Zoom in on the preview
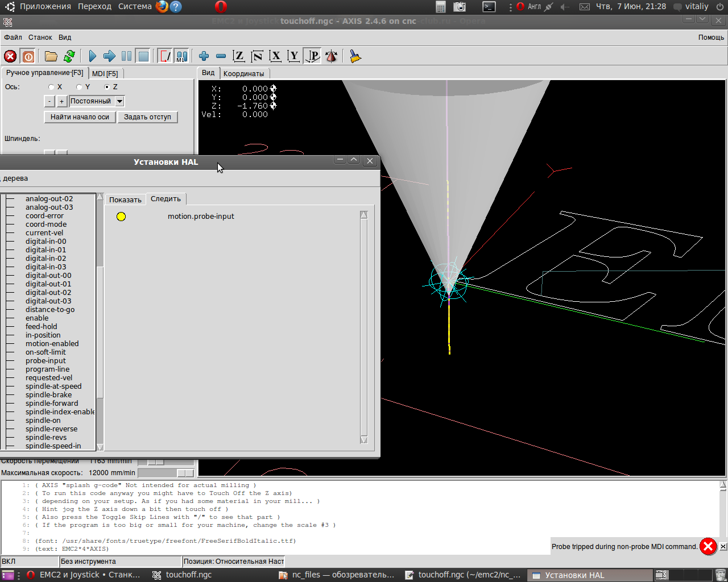Viewport: 728px width, 582px height. coord(204,56)
